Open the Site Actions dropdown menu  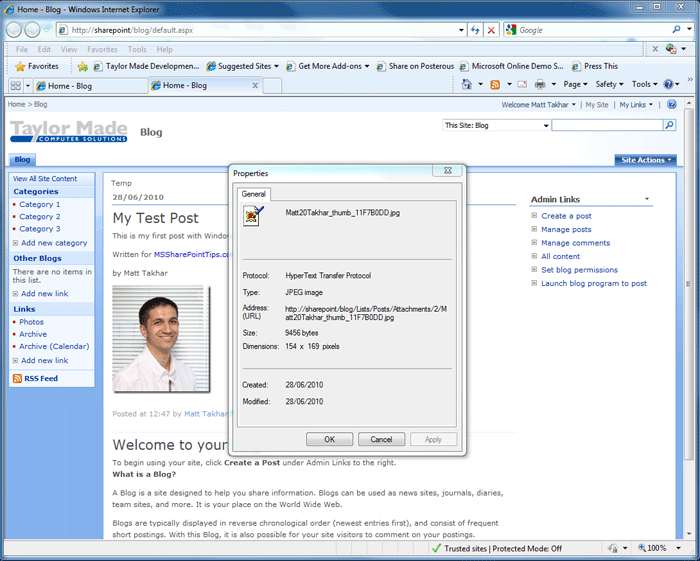point(646,160)
